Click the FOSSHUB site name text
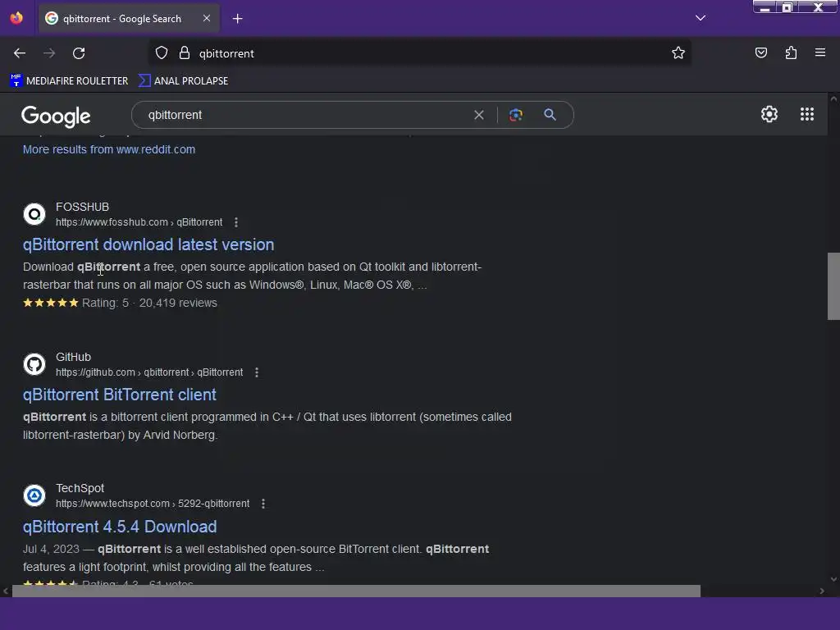 [x=83, y=207]
